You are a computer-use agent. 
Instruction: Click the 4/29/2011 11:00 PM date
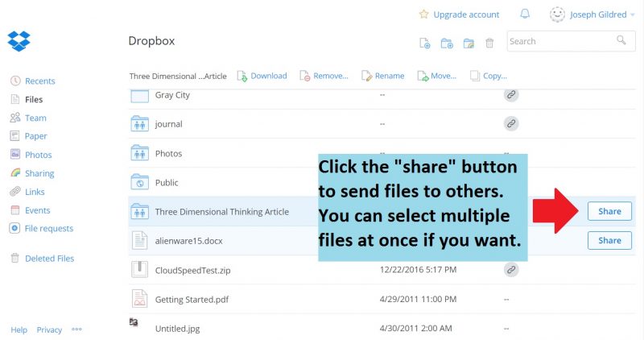point(418,299)
